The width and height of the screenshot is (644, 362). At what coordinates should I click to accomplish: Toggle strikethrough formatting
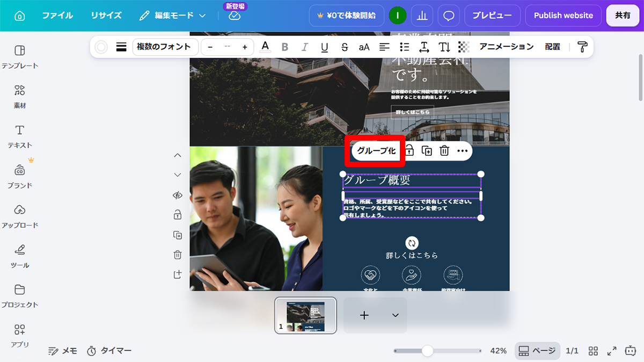(345, 47)
